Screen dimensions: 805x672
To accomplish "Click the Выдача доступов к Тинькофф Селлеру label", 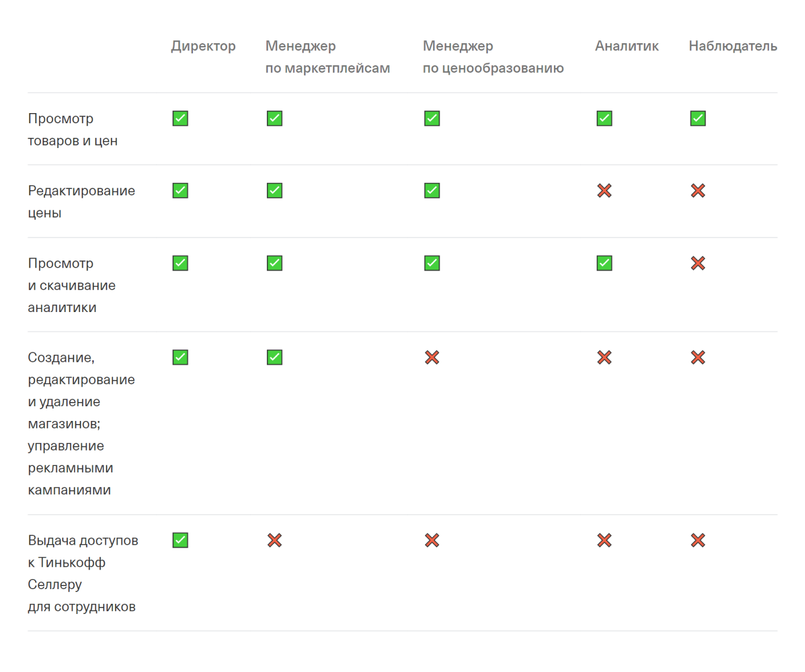I will pos(83,573).
